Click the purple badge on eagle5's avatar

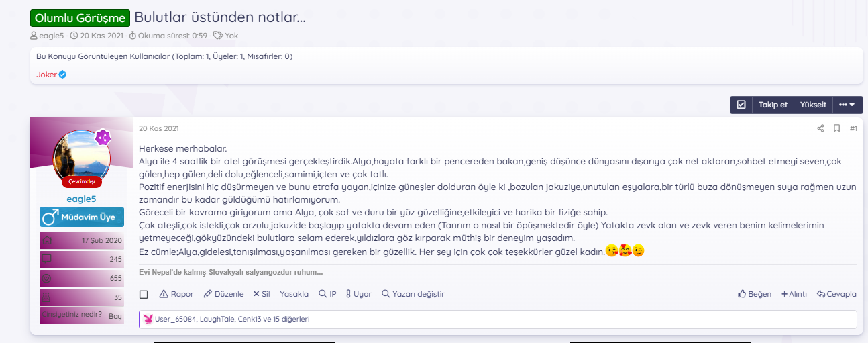[x=102, y=138]
